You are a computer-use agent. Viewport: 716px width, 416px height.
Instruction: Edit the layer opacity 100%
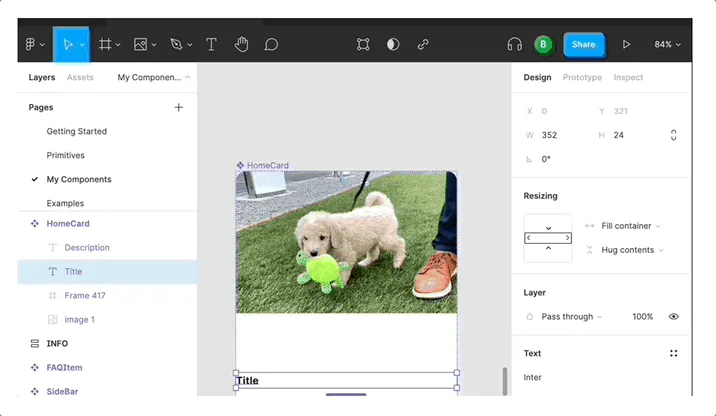642,316
